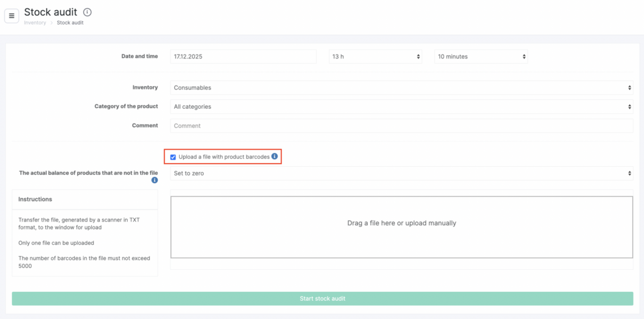Focus the Comment input field

tap(401, 126)
